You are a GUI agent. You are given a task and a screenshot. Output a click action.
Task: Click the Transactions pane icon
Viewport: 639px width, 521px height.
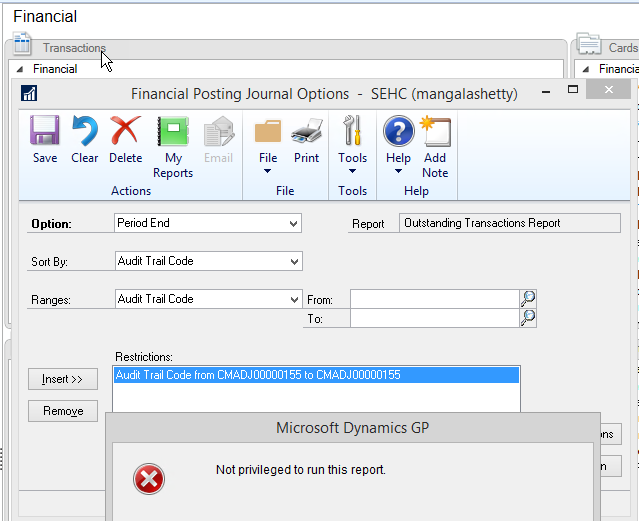point(22,44)
